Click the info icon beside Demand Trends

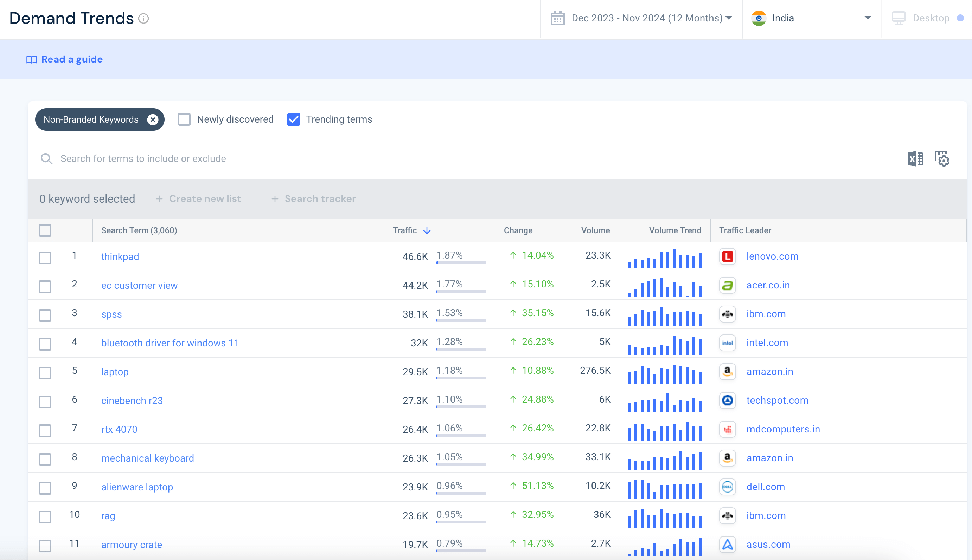tap(143, 19)
